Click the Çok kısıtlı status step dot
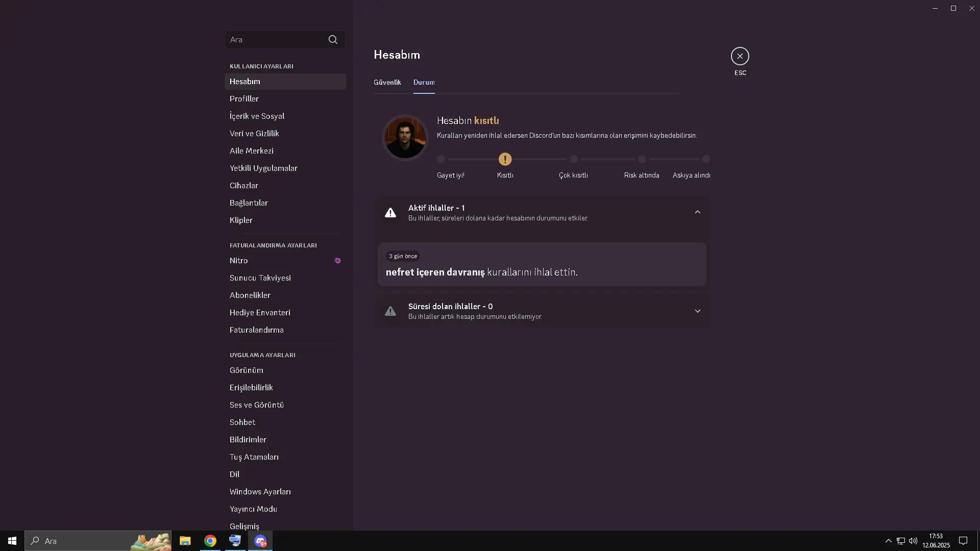Screen dimensions: 980x551 [573, 159]
